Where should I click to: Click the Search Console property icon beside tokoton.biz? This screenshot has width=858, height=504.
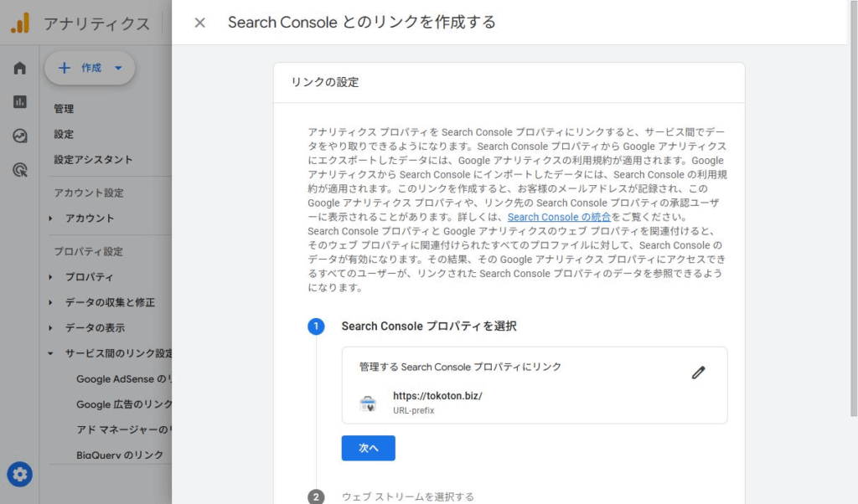coord(368,404)
